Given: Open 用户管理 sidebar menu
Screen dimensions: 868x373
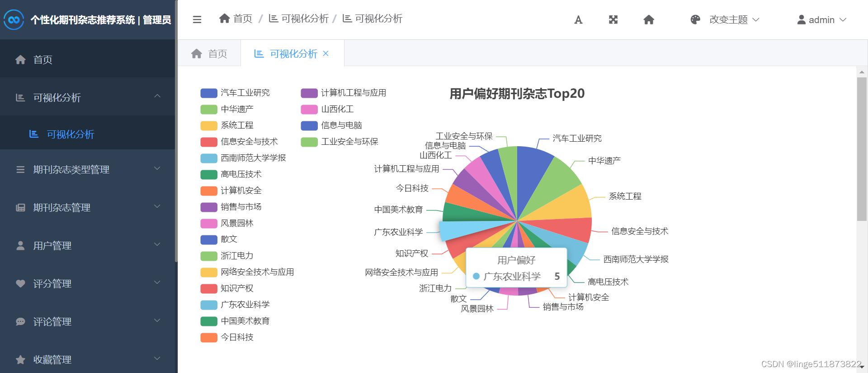Looking at the screenshot, I should 88,245.
